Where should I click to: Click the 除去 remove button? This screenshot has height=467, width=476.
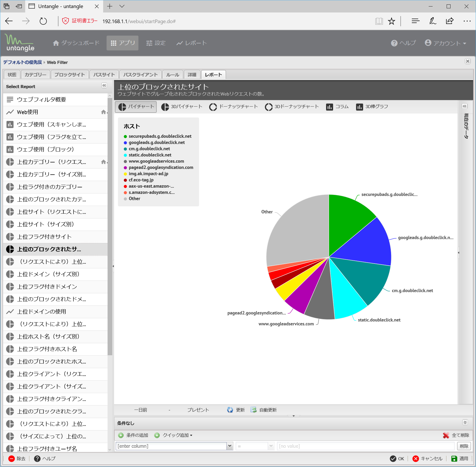pyautogui.click(x=17, y=459)
